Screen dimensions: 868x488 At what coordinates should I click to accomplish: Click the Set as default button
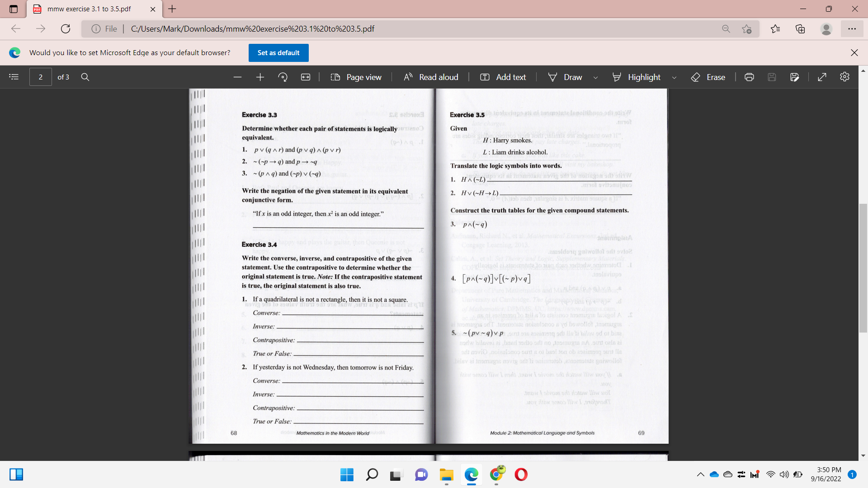(x=278, y=52)
